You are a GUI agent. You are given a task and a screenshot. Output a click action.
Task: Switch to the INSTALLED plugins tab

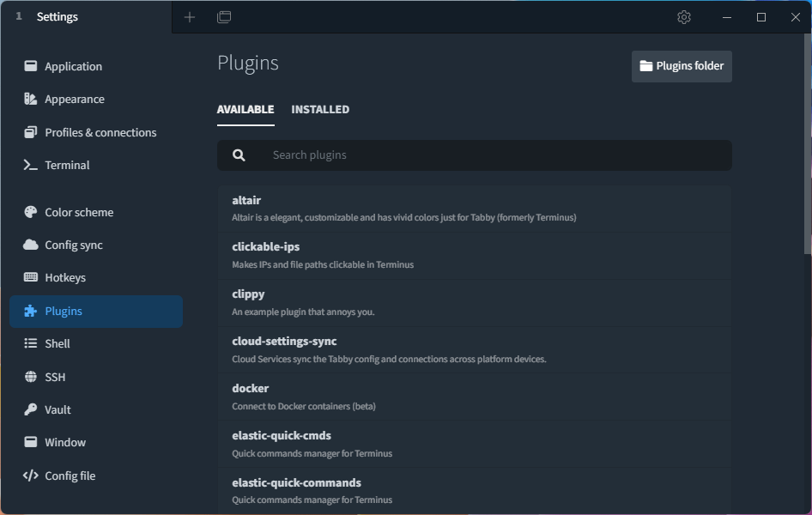(x=320, y=109)
